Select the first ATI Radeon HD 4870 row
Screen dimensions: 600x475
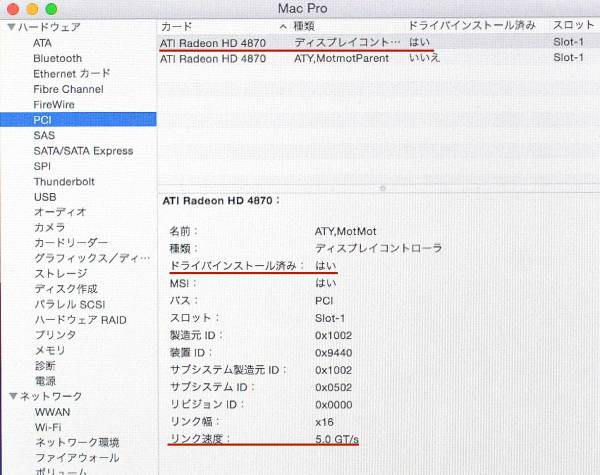tap(213, 43)
